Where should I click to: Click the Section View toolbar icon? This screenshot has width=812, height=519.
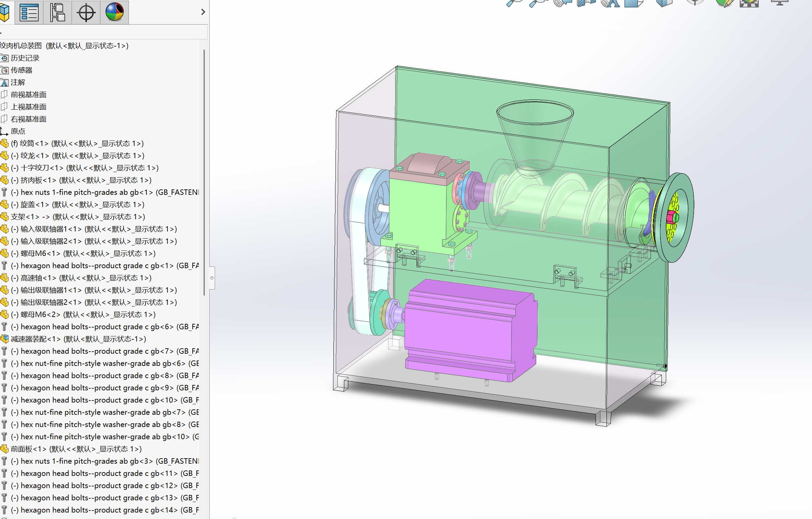(x=586, y=3)
